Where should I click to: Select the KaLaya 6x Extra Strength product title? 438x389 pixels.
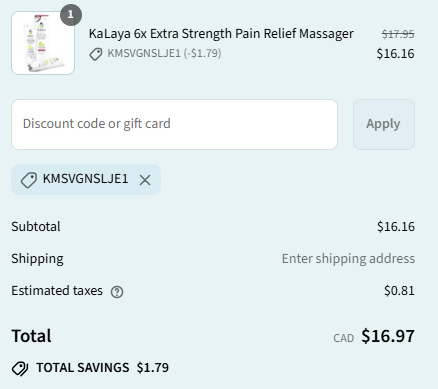(221, 34)
